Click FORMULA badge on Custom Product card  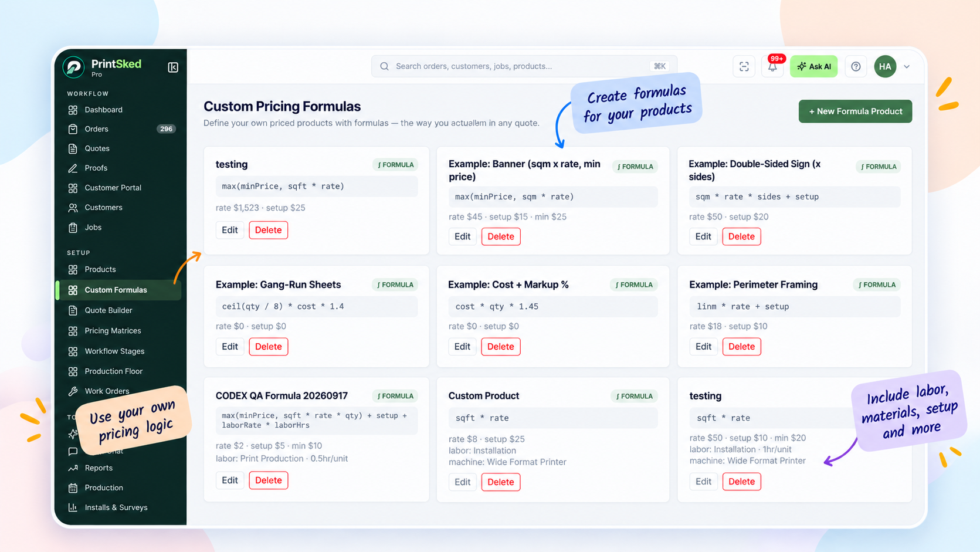tap(633, 396)
